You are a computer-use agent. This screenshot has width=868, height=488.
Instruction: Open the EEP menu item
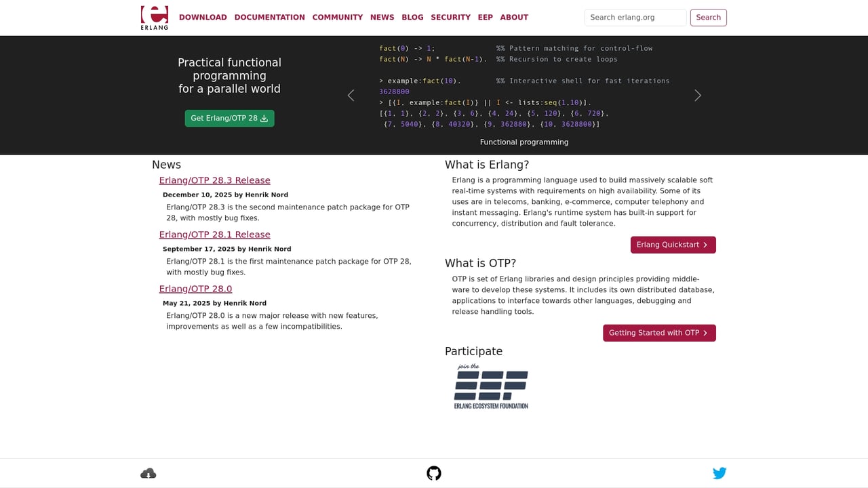[x=485, y=17]
